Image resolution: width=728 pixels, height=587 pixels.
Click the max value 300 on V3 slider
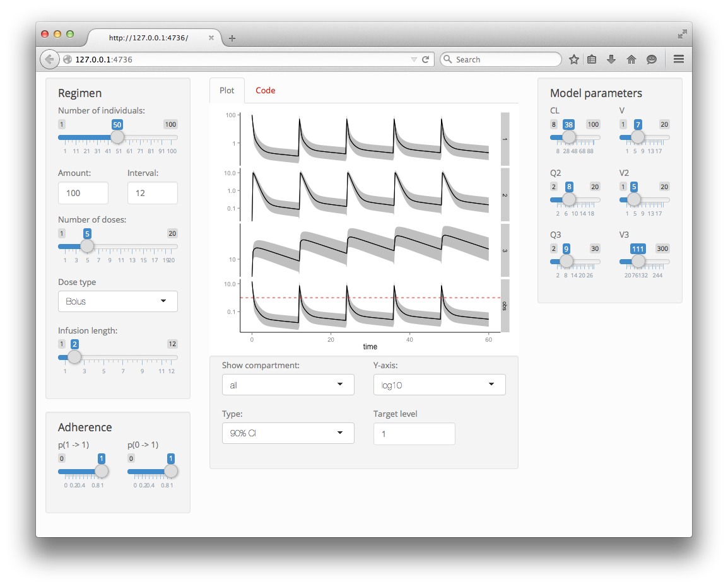(x=662, y=248)
